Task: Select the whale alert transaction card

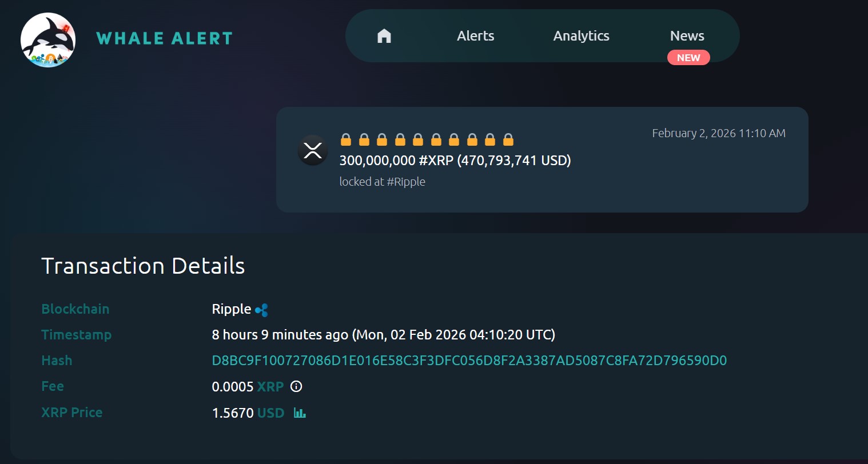Action: click(x=542, y=160)
